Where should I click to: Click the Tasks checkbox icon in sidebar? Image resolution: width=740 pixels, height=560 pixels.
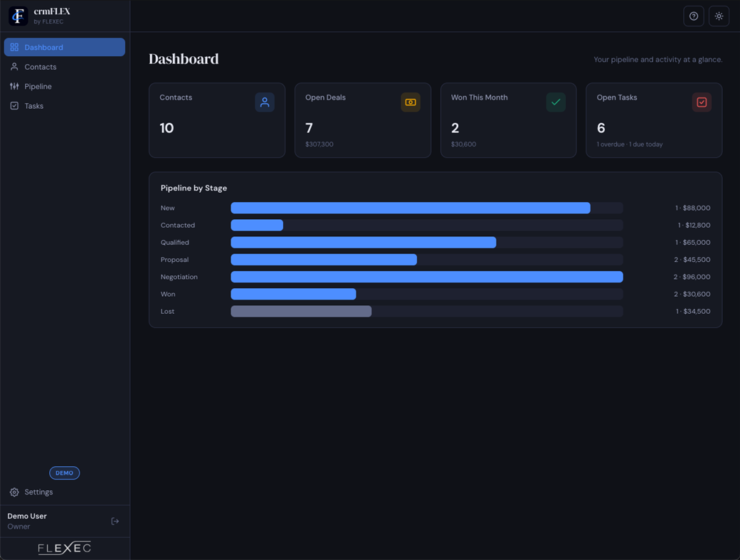click(x=15, y=106)
